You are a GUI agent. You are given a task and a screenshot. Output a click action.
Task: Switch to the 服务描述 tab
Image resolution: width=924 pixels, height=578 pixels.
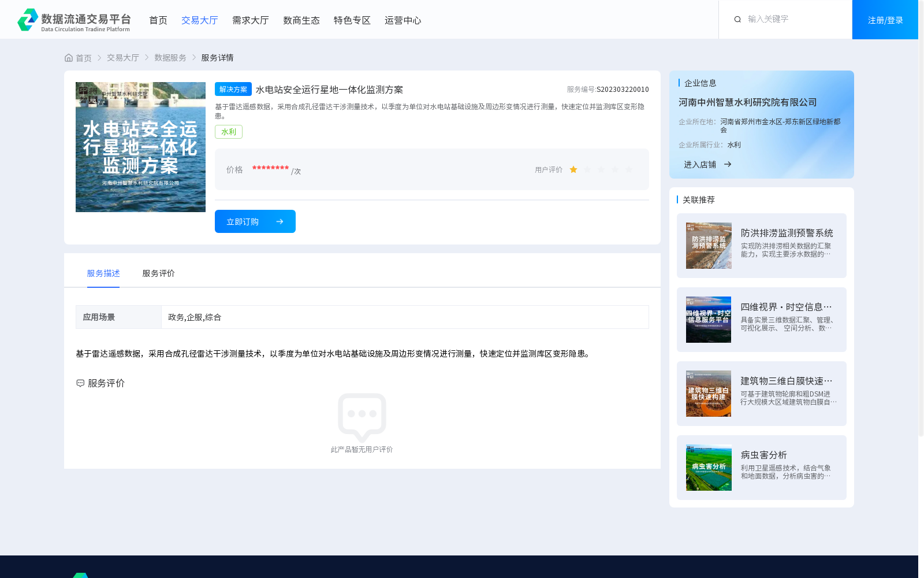pos(103,273)
